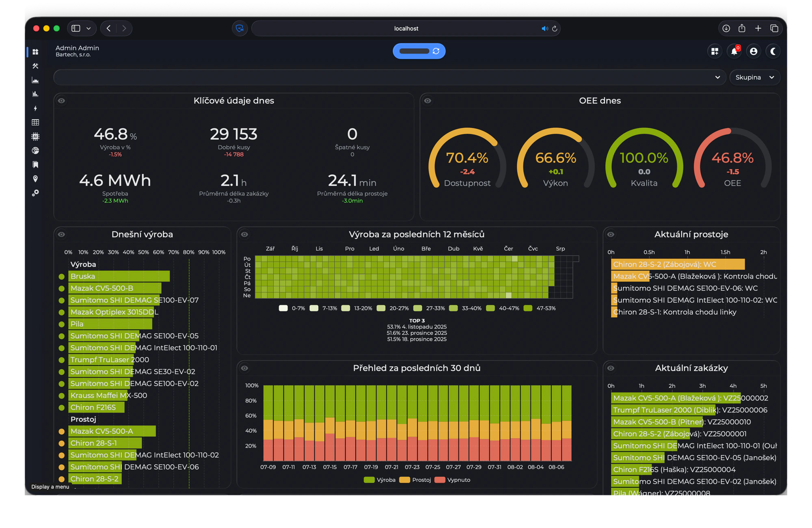812x528 pixels.
Task: Open the user account profile icon
Action: coord(754,51)
